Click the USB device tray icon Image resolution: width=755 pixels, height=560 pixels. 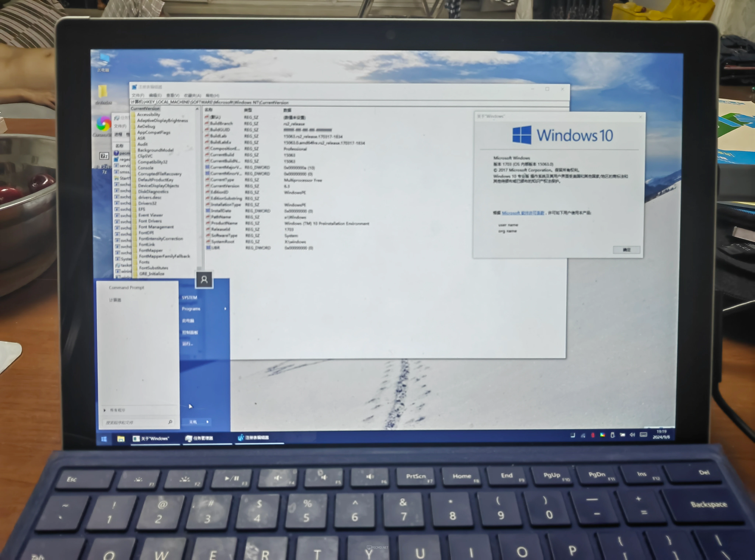pyautogui.click(x=613, y=435)
